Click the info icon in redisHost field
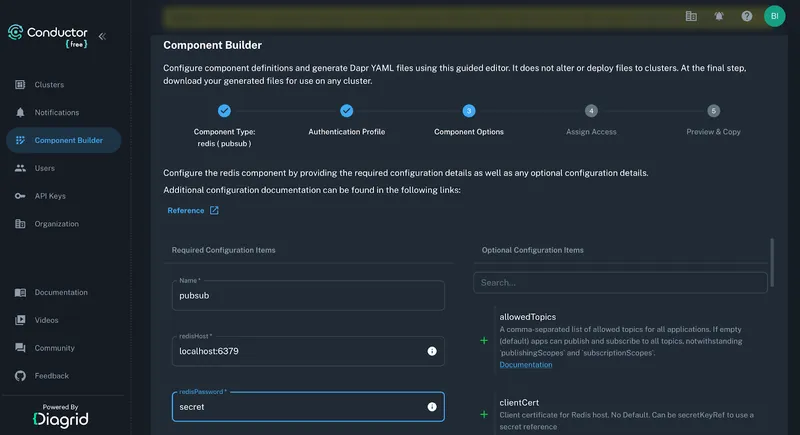800x435 pixels. pos(432,351)
